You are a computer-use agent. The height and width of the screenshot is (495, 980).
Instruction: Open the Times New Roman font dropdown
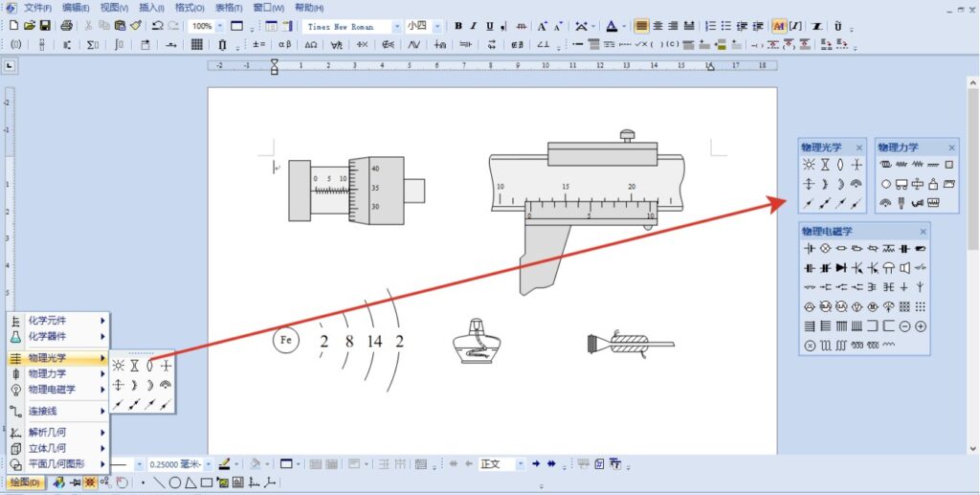(x=396, y=26)
